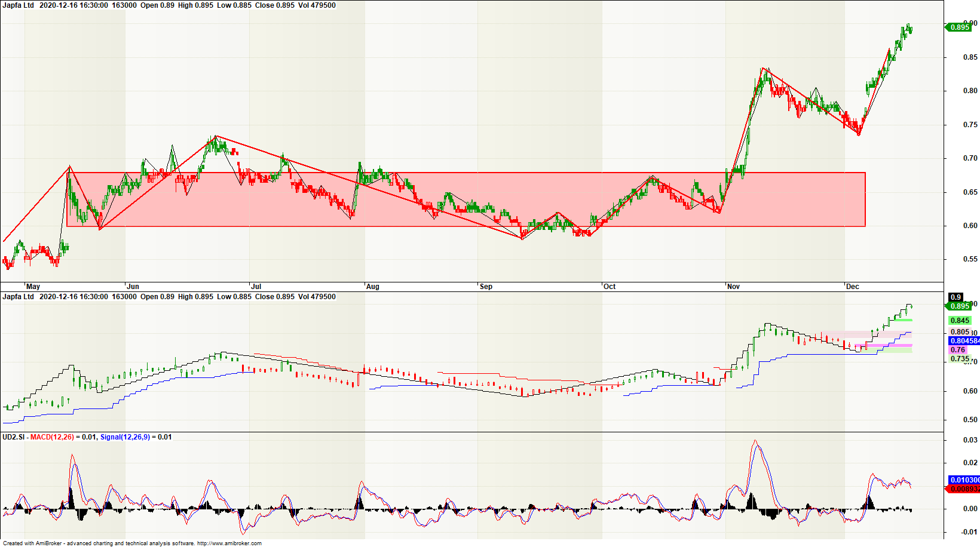Click the 0.60 value on top pane price axis

(970, 226)
